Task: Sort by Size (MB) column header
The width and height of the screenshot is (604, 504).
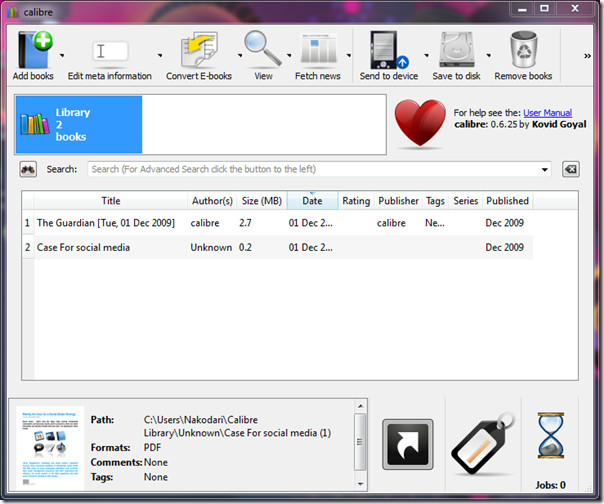Action: 262,201
